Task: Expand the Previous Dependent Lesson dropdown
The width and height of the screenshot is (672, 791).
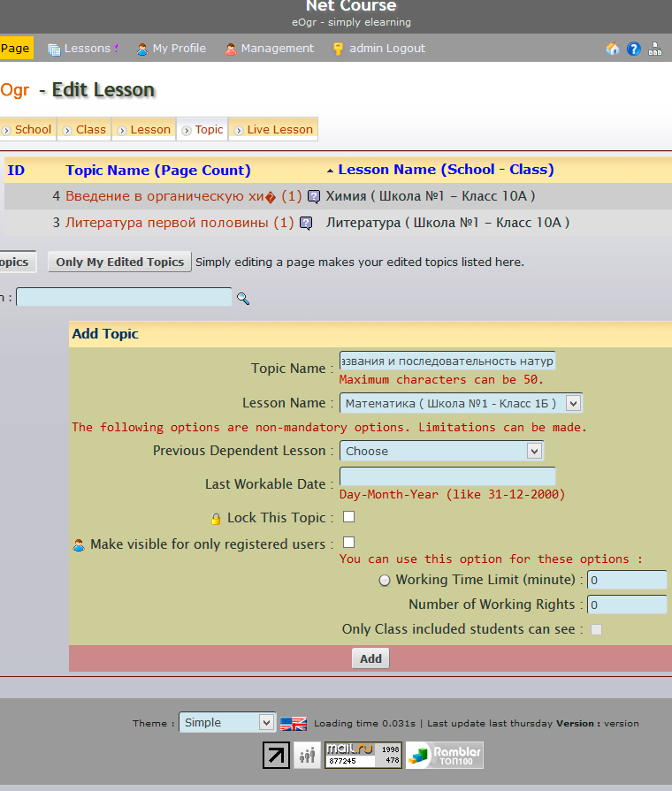Action: coord(441,451)
